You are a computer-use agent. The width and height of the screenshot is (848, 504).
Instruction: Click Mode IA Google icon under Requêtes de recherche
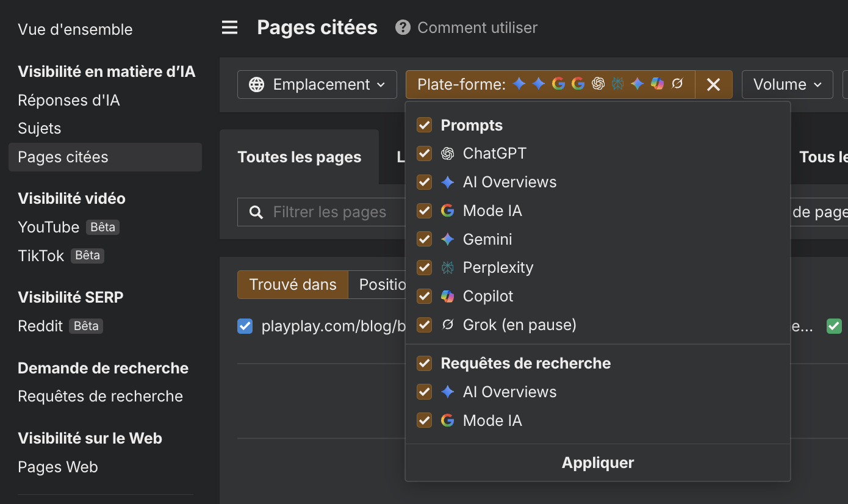448,420
